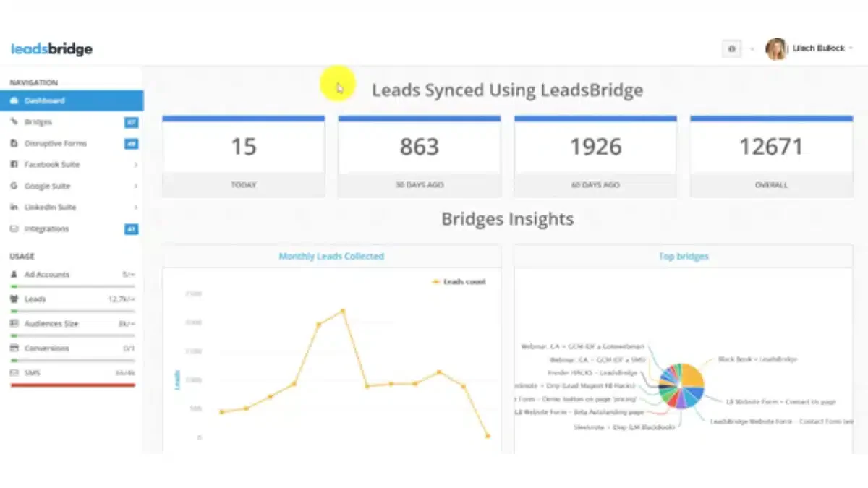Click the OVERALL card showing 12671
This screenshot has height=488, width=868.
coord(771,155)
